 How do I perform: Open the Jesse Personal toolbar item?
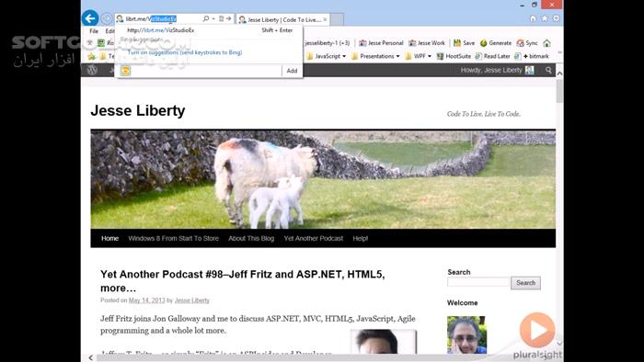[381, 43]
